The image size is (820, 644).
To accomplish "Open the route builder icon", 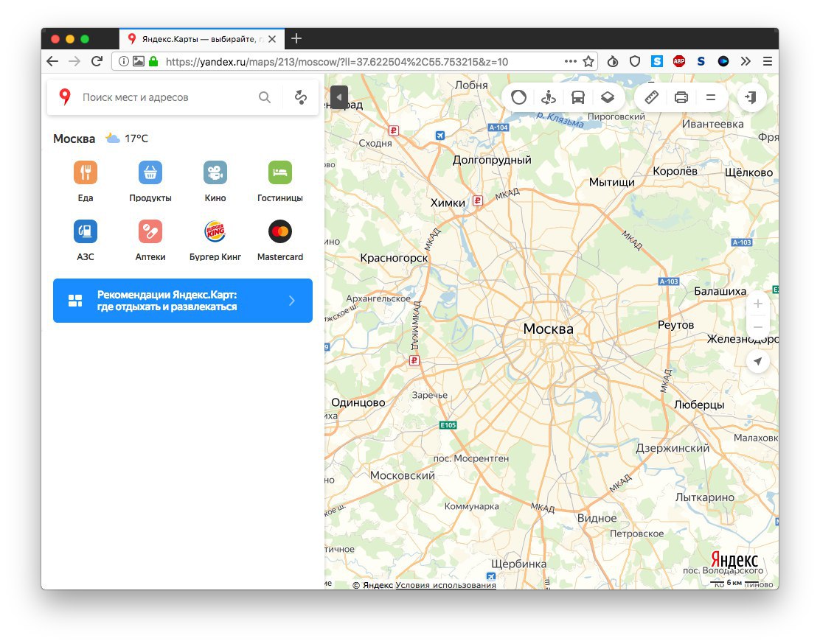I will pyautogui.click(x=301, y=97).
